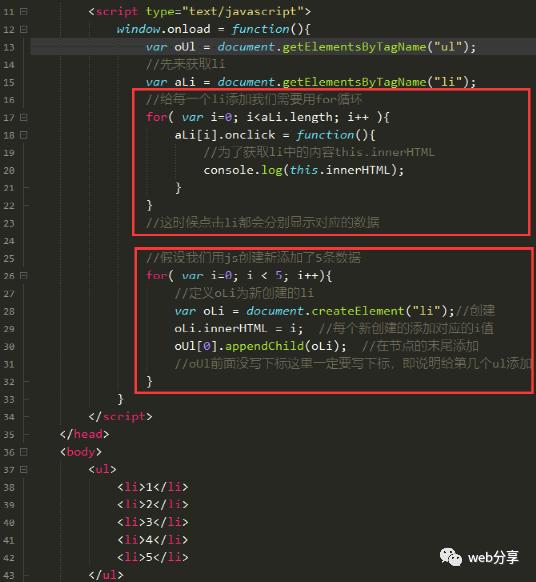This screenshot has width=536, height=582.
Task: Click createElement("li") on line 28
Action: click(379, 311)
